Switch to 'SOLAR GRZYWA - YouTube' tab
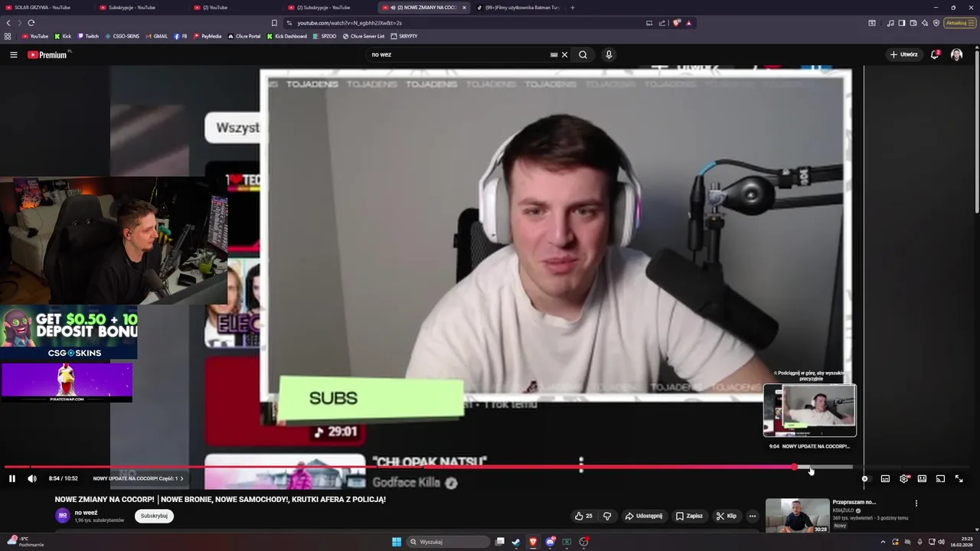Viewport: 980px width, 551px height. tap(46, 7)
